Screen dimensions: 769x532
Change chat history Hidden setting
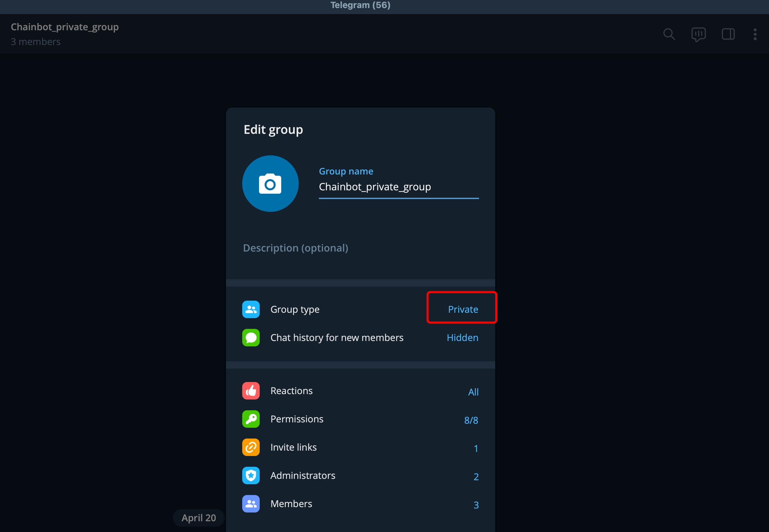(x=462, y=338)
